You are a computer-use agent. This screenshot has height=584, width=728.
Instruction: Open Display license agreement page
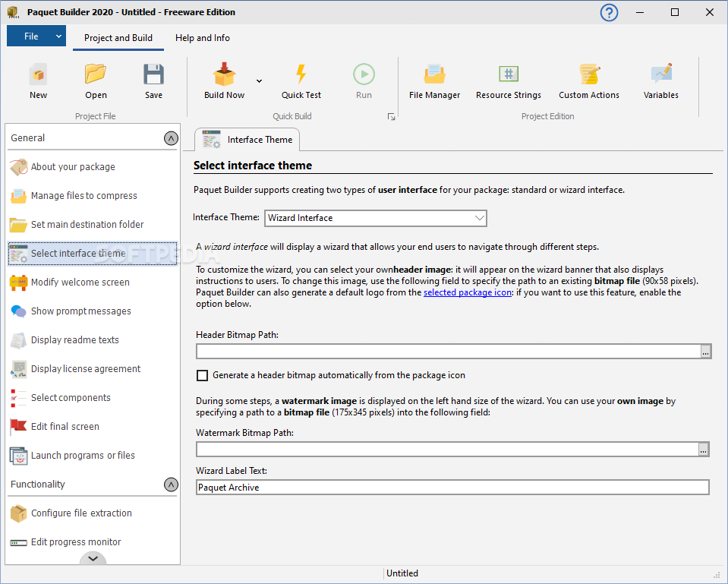click(93, 368)
